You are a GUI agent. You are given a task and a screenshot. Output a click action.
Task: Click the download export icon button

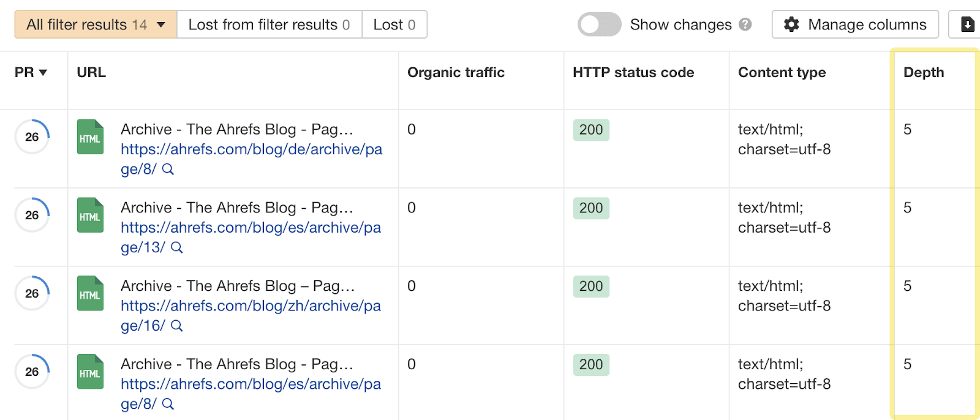pyautogui.click(x=967, y=24)
